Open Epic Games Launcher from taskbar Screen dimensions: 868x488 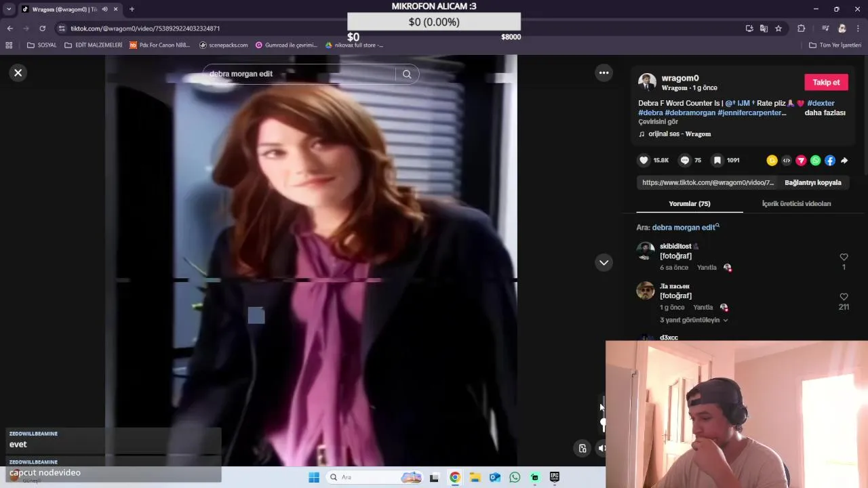555,477
